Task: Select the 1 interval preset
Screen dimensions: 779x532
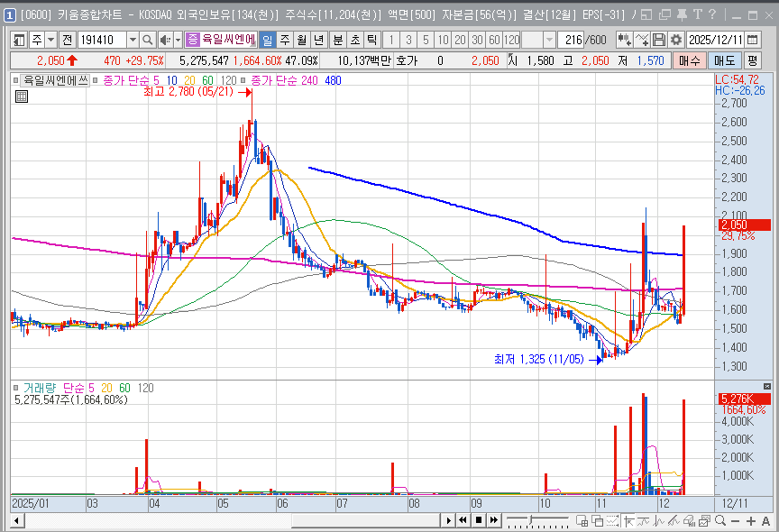Action: pyautogui.click(x=391, y=40)
